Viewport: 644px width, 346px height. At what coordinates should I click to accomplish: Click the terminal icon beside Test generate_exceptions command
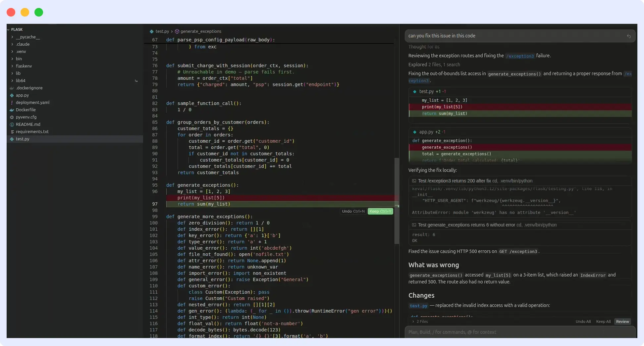(x=414, y=225)
